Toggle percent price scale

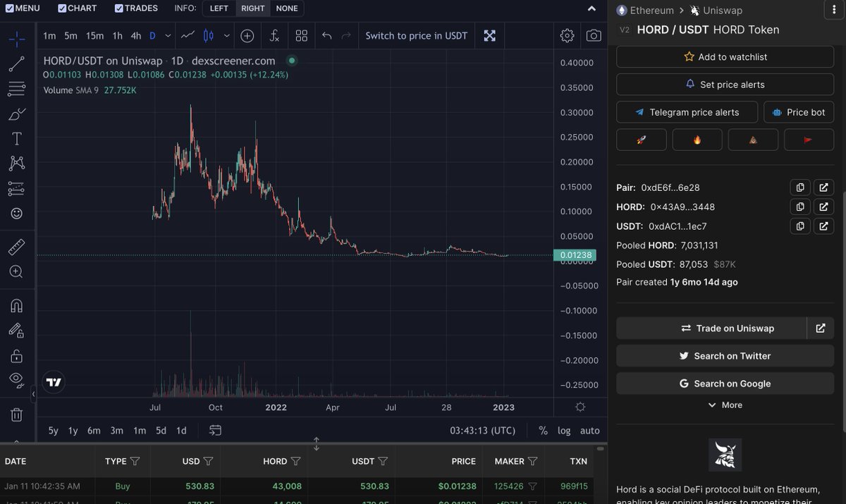[543, 431]
